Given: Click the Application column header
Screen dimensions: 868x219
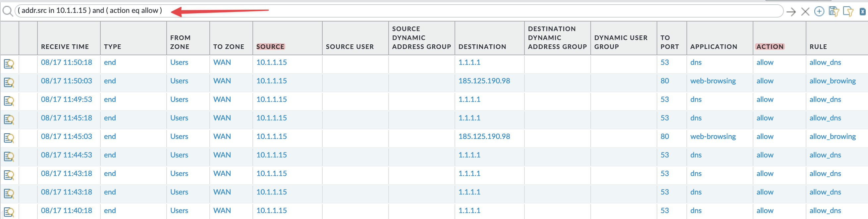Looking at the screenshot, I should point(713,47).
